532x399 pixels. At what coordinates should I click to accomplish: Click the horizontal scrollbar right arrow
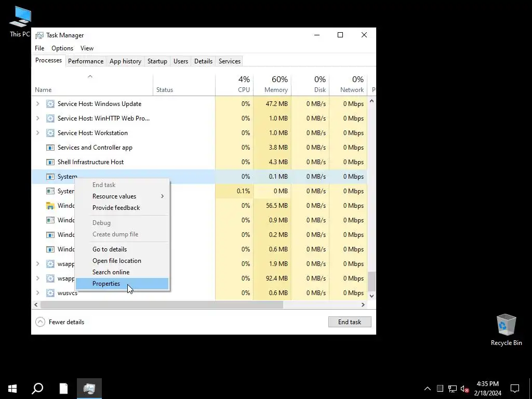click(363, 304)
